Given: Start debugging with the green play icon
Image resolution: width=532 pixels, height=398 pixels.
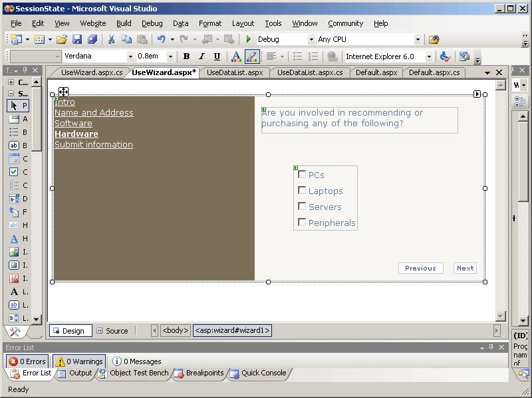Looking at the screenshot, I should point(249,40).
